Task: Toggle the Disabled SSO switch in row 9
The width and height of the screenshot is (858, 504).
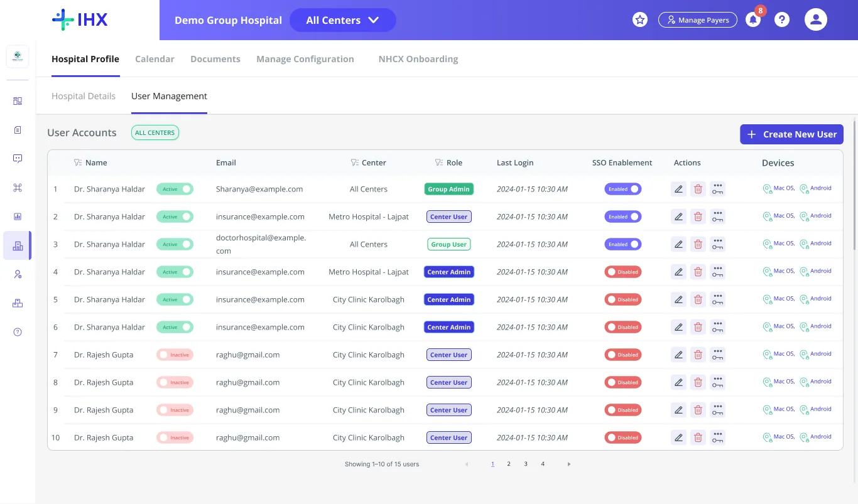Action: coord(623,410)
